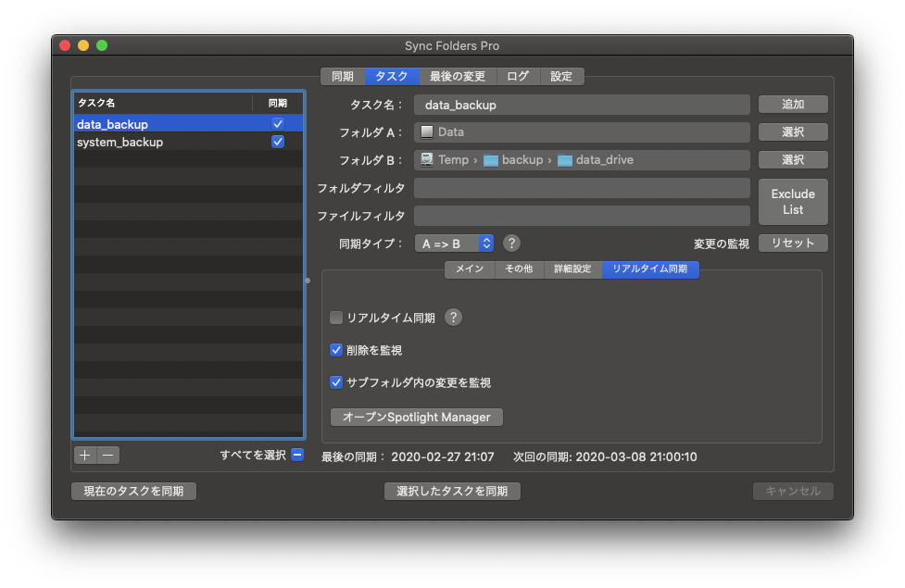Screen dimensions: 905x588
Task: Zoom the window with the green button
Action: [x=102, y=45]
